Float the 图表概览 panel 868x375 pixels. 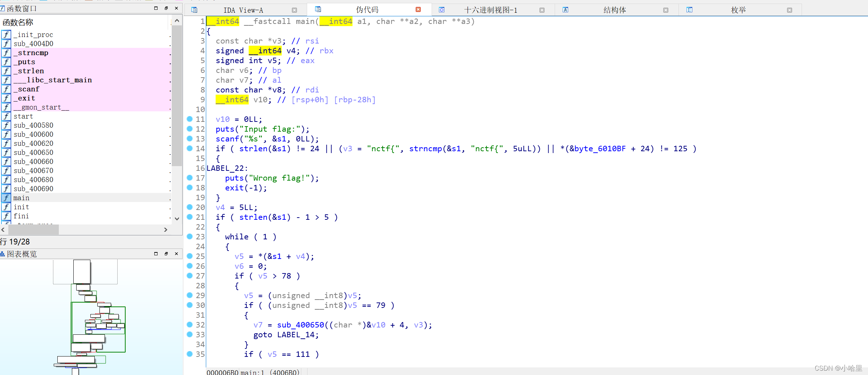pos(166,254)
